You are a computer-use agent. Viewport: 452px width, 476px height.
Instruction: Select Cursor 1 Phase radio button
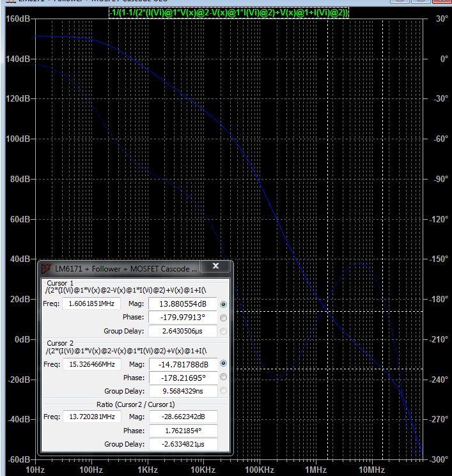(x=224, y=318)
